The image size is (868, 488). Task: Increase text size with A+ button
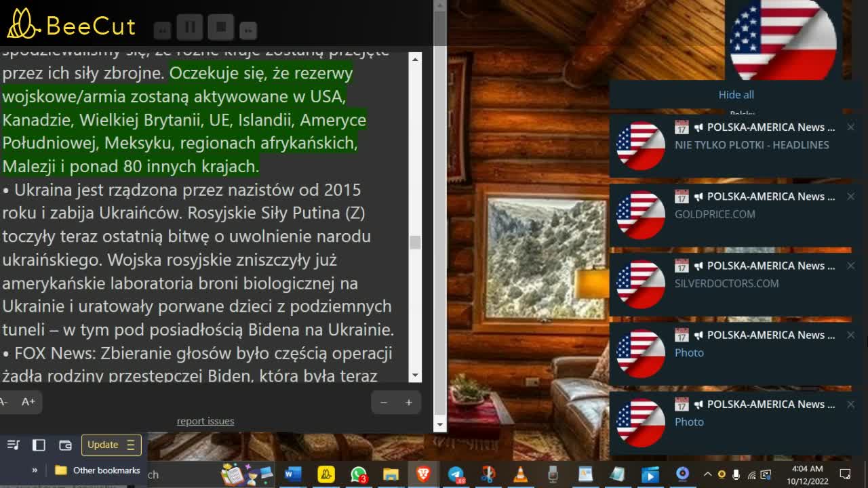[x=28, y=401]
